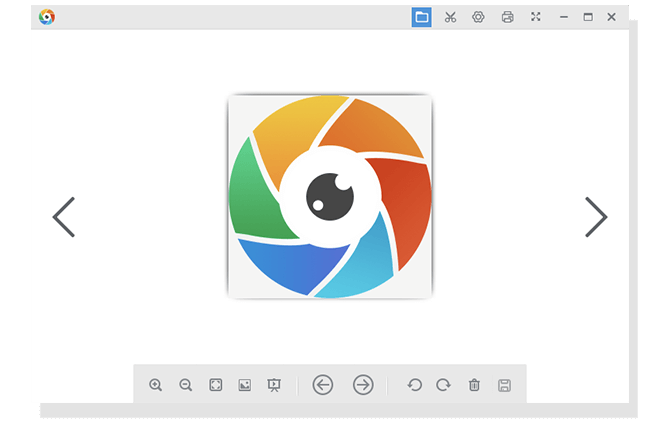The image size is (660, 430).
Task: Show image at actual size icon
Action: (245, 385)
